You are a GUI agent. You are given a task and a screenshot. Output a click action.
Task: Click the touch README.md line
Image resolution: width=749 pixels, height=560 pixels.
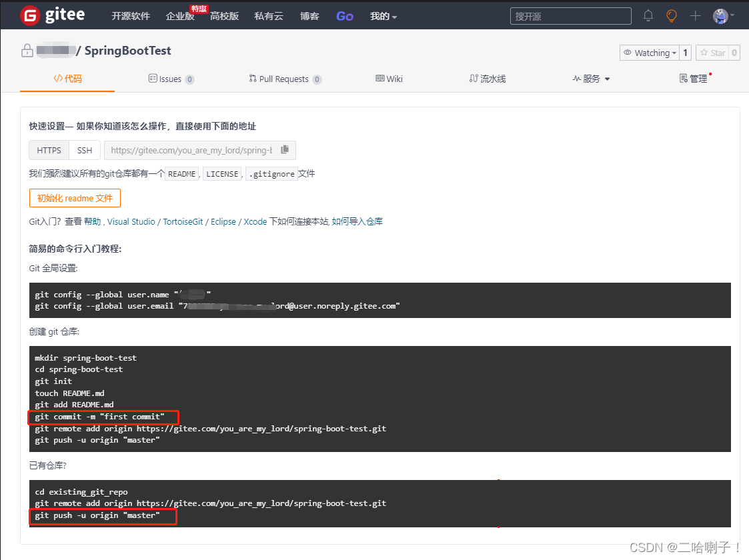[x=70, y=393]
